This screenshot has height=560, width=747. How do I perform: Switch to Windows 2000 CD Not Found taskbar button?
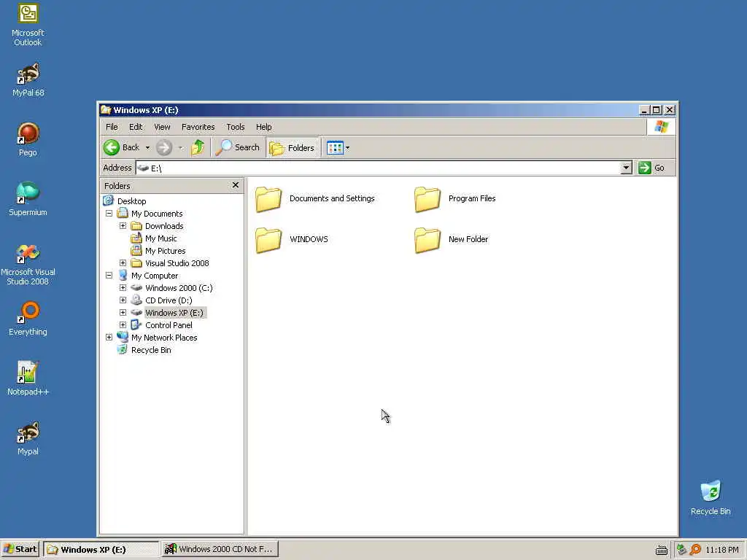[x=220, y=549]
